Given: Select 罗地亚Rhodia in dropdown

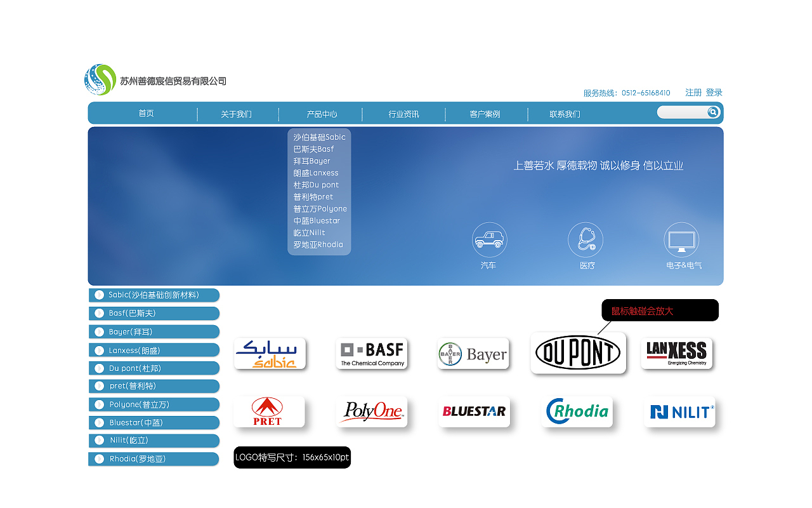Looking at the screenshot, I should click(x=318, y=244).
